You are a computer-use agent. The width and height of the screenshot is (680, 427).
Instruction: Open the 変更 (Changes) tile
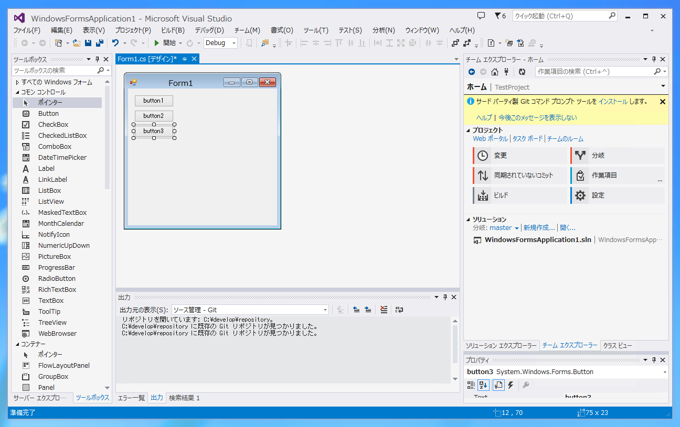[x=520, y=155]
